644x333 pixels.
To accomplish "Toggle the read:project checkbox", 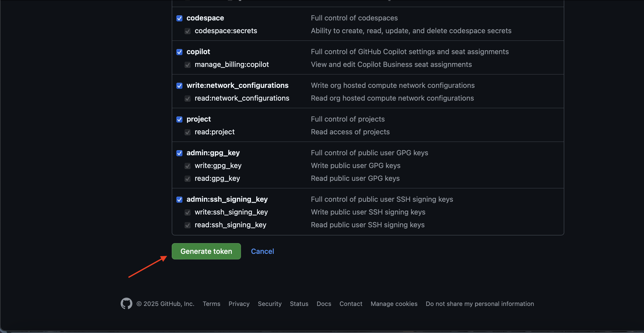I will [x=188, y=132].
